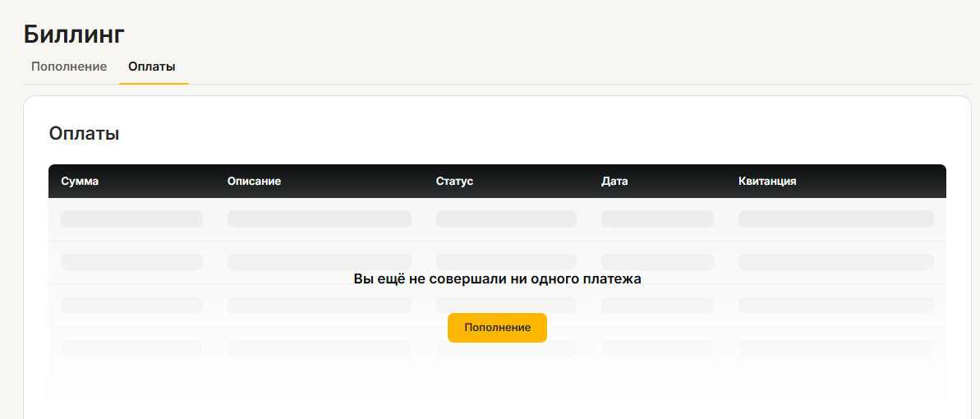Select first-row placeholder under Квитанция column
The height and width of the screenshot is (419, 980).
tap(835, 219)
